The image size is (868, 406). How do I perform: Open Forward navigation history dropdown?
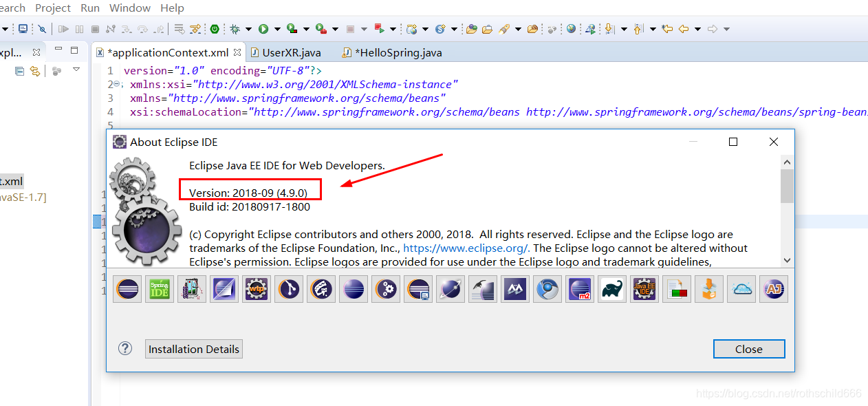tap(726, 29)
